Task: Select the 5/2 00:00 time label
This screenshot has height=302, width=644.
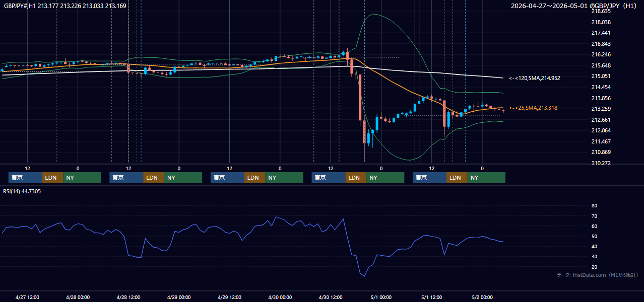Action: pos(482,297)
